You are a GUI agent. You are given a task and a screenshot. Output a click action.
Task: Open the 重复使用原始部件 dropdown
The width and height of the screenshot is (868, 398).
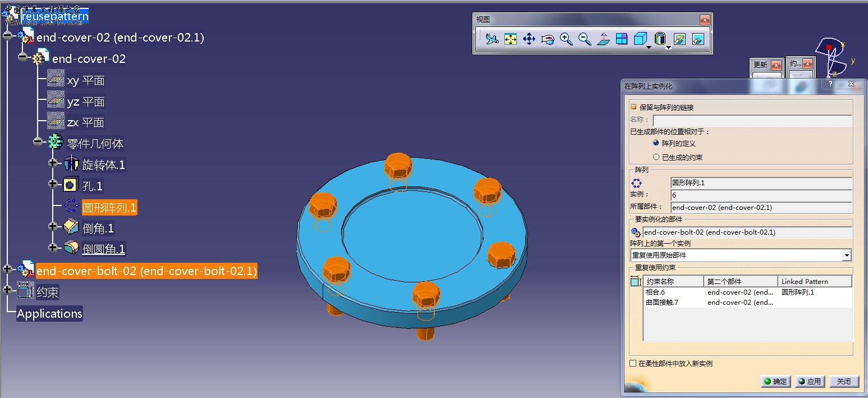[x=847, y=255]
